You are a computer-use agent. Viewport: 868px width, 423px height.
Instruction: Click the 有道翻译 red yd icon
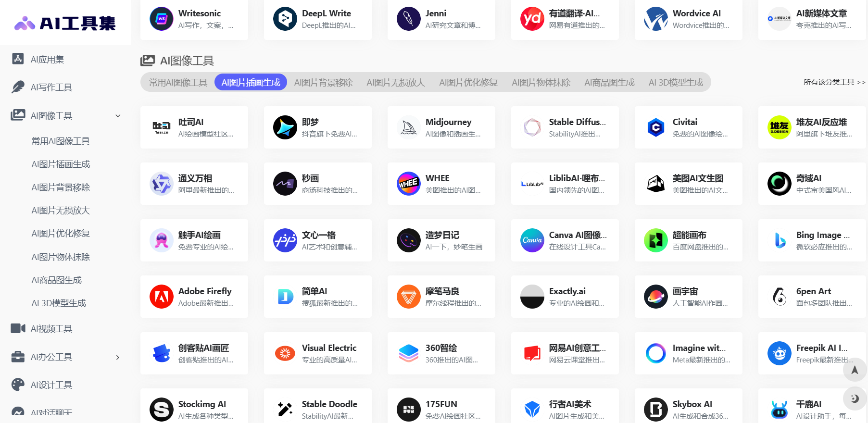[x=532, y=19]
